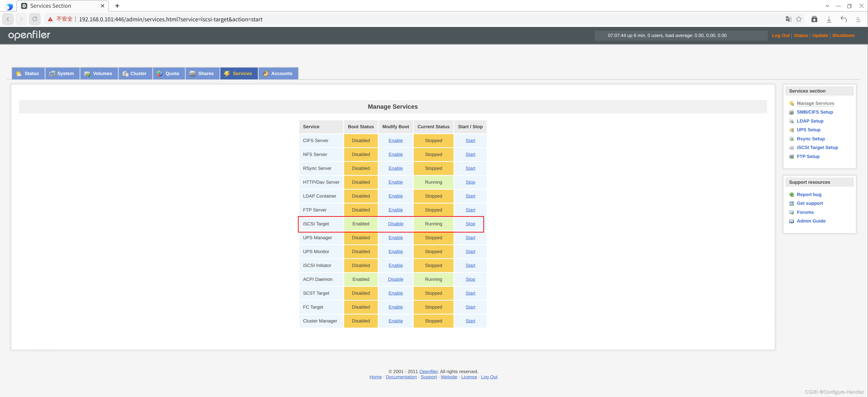Image resolution: width=868 pixels, height=397 pixels.
Task: Open the browser downloads icon
Action: [x=829, y=19]
